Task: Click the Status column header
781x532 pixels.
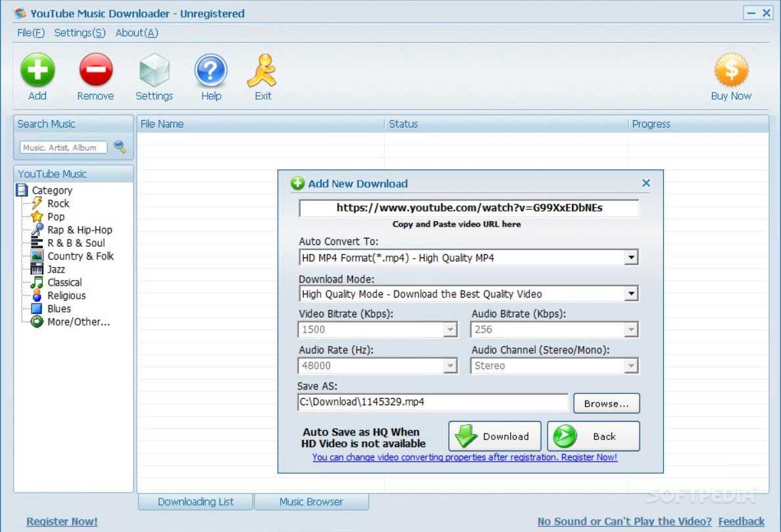Action: click(506, 124)
